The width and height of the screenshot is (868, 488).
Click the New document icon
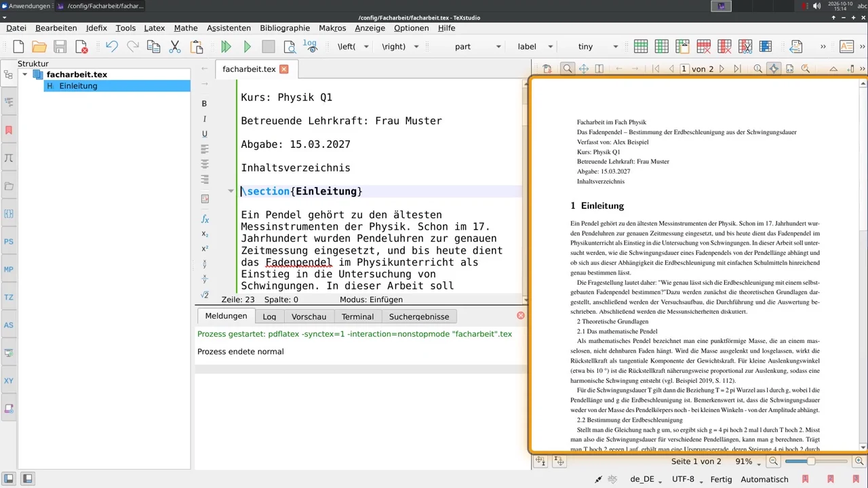tap(18, 47)
